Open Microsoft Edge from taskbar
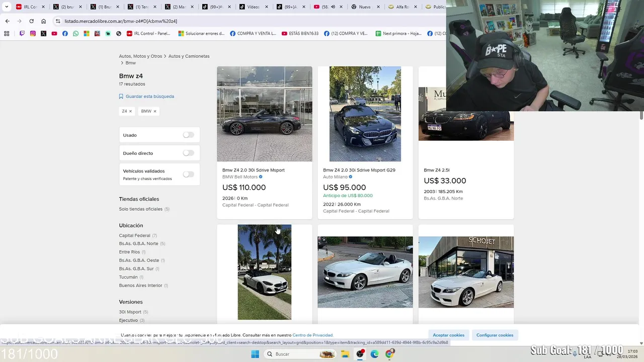The width and height of the screenshot is (644, 362). (x=374, y=354)
